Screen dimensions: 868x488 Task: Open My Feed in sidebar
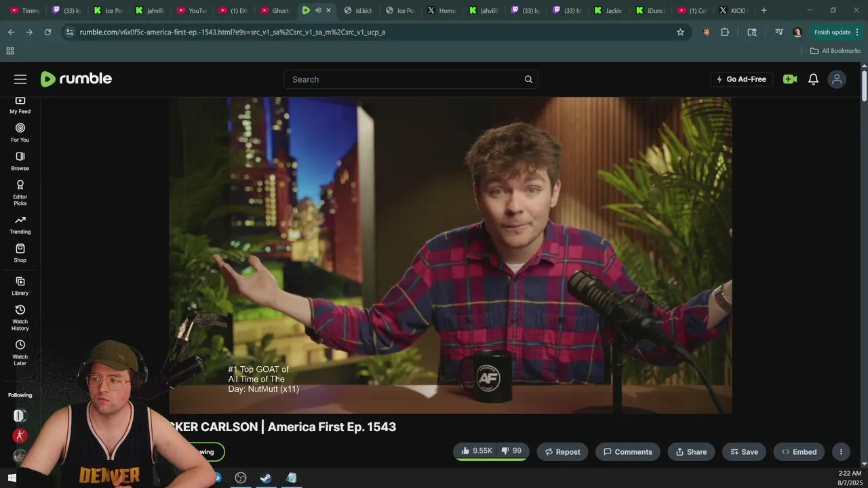point(20,105)
